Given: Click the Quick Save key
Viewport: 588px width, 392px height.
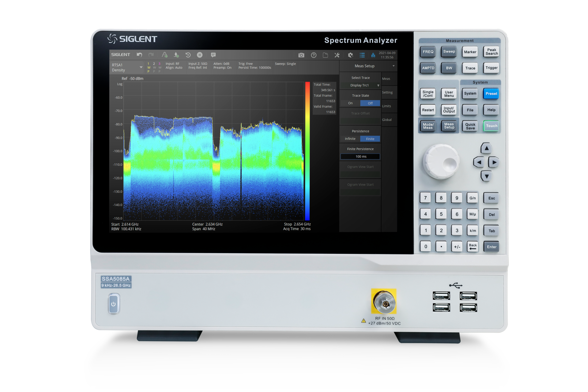Looking at the screenshot, I should (470, 126).
